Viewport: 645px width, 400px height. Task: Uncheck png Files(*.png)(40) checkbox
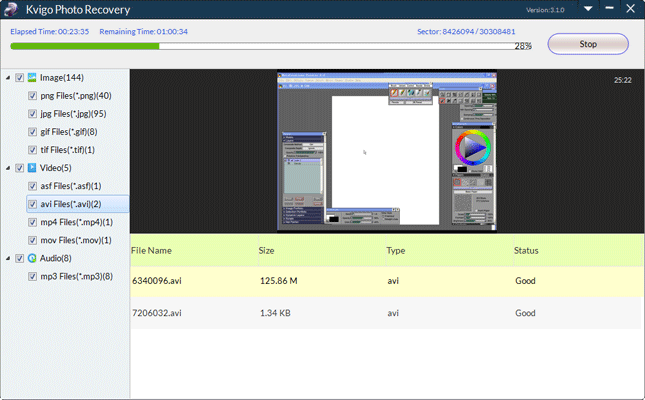coord(32,96)
